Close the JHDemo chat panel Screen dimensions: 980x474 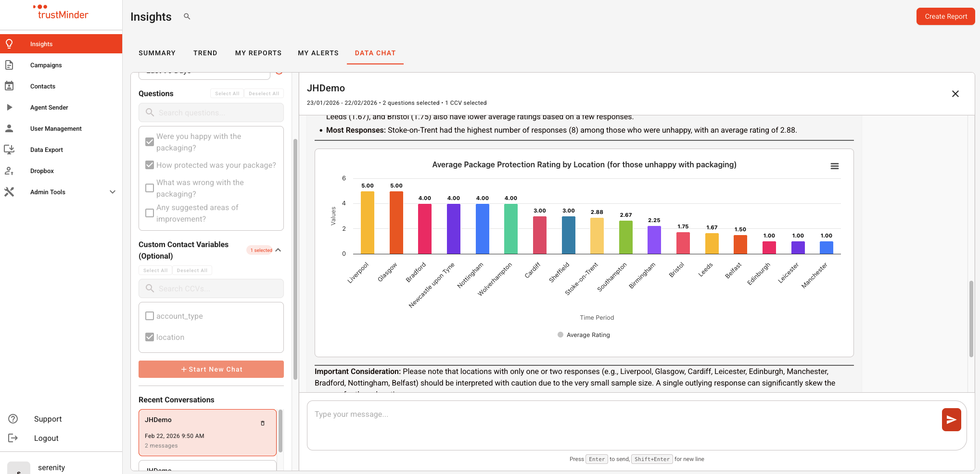click(955, 94)
